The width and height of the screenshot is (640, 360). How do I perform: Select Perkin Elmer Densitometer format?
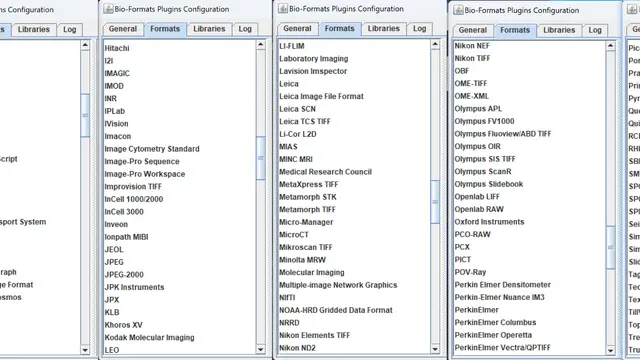[502, 284]
